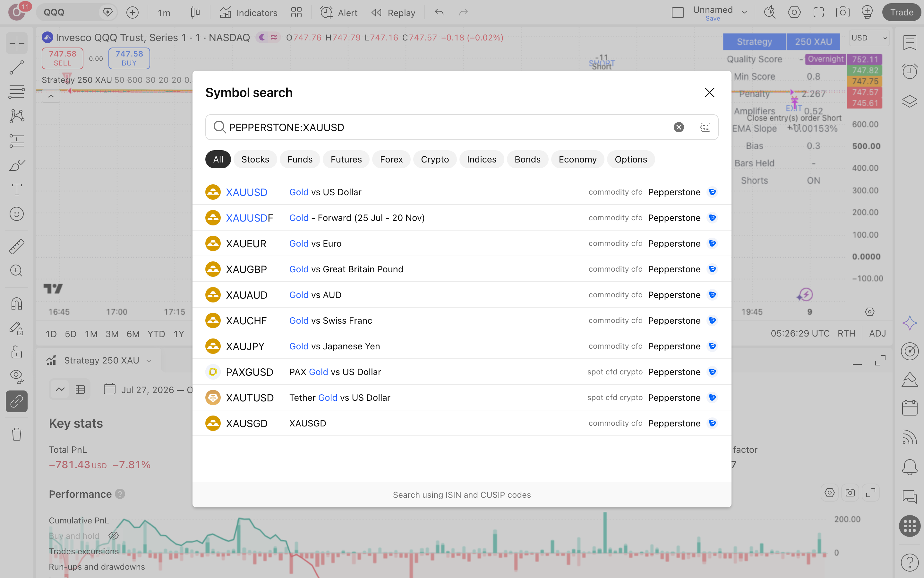
Task: Click the 747.58 SELL button
Action: pyautogui.click(x=62, y=58)
